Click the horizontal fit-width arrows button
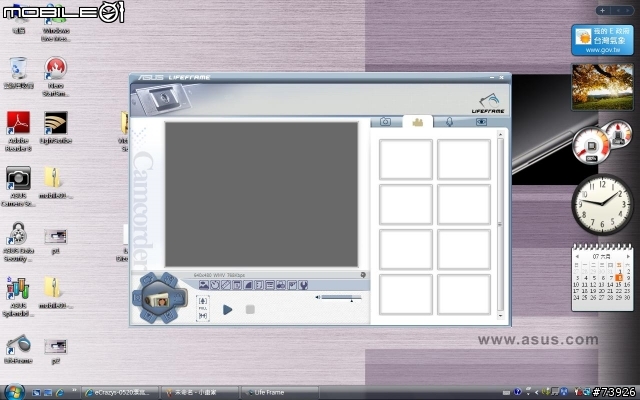 (203, 316)
